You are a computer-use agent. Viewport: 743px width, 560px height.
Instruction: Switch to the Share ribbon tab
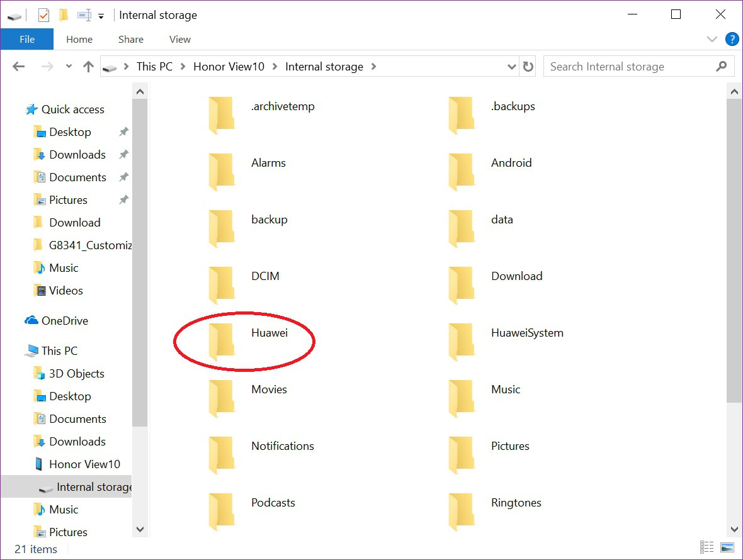[131, 39]
